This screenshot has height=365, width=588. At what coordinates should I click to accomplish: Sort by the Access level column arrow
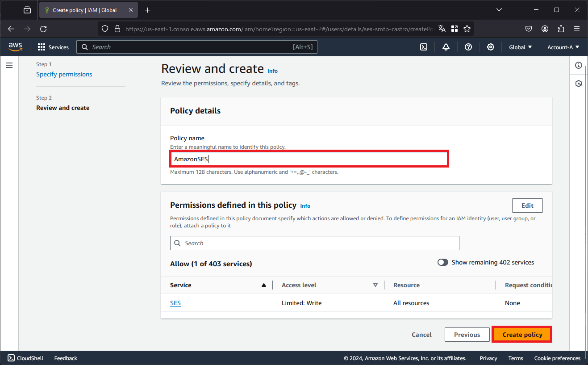[375, 285]
